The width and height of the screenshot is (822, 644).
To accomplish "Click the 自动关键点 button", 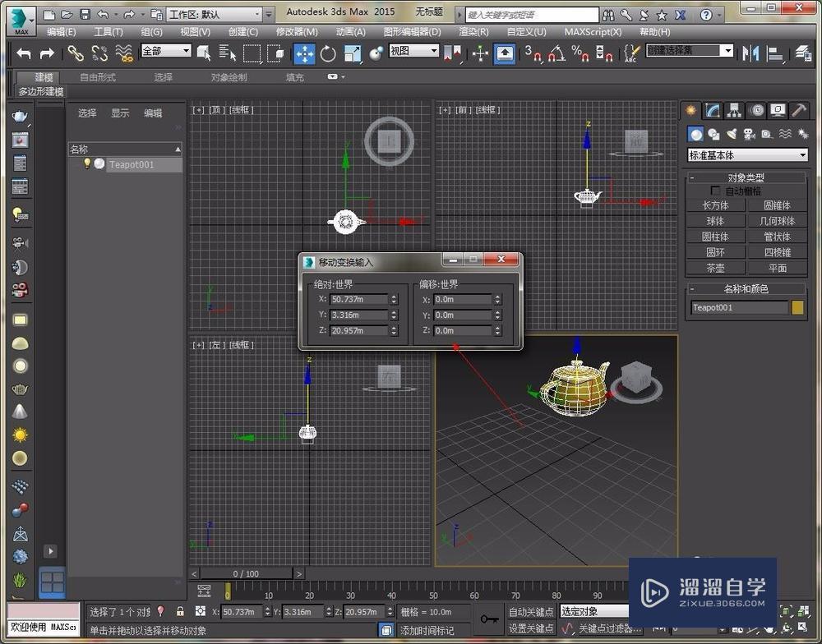I will coord(530,612).
